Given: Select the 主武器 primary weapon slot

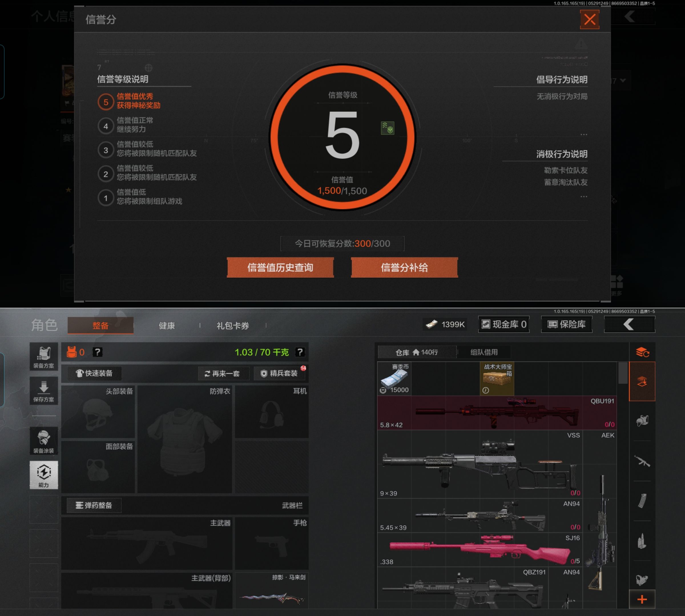Looking at the screenshot, I should (x=147, y=543).
